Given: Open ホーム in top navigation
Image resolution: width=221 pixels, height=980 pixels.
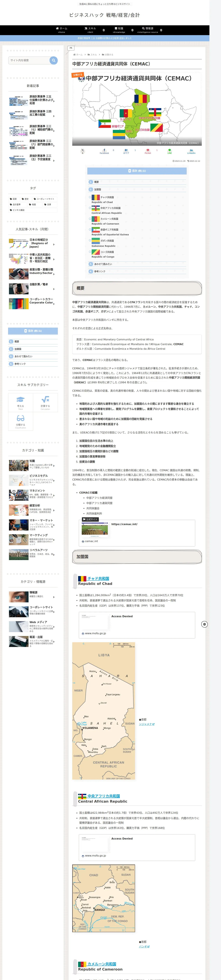Looking at the screenshot, I should 61,30.
